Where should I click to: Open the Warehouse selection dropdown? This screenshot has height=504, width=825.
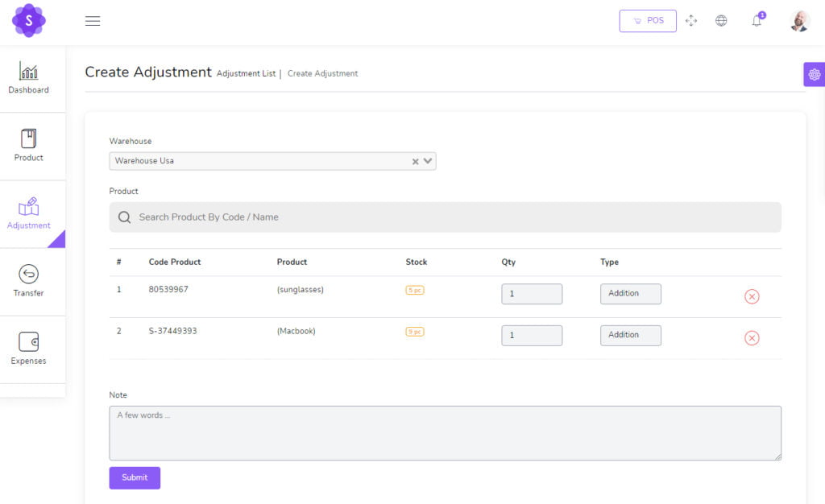[x=428, y=161]
